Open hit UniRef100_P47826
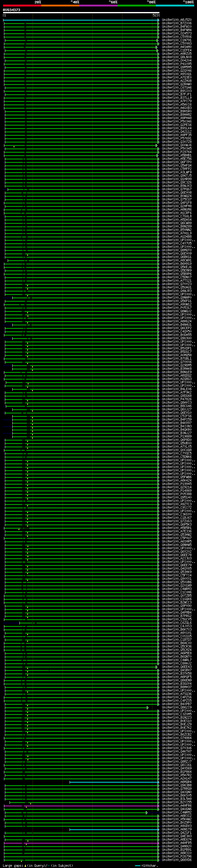Screen dimensions: 197x868 pos(177,399)
